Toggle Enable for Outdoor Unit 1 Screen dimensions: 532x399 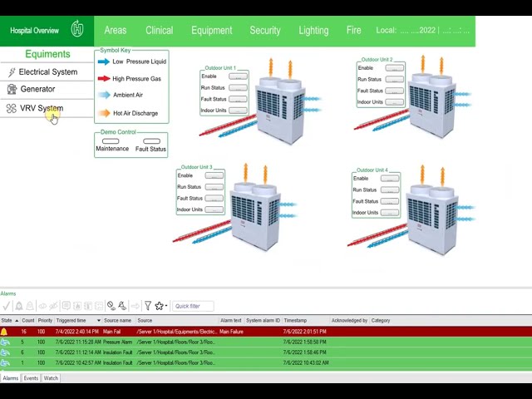pos(238,76)
